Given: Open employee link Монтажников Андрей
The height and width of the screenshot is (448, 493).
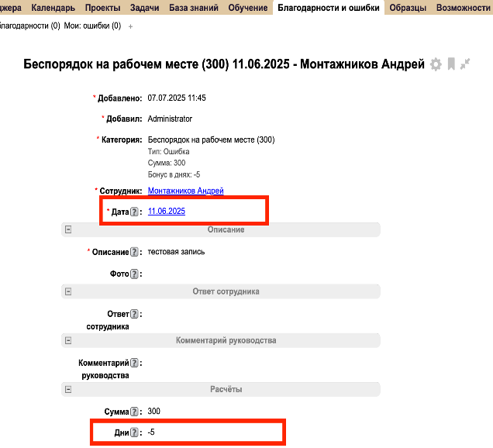Looking at the screenshot, I should 185,191.
